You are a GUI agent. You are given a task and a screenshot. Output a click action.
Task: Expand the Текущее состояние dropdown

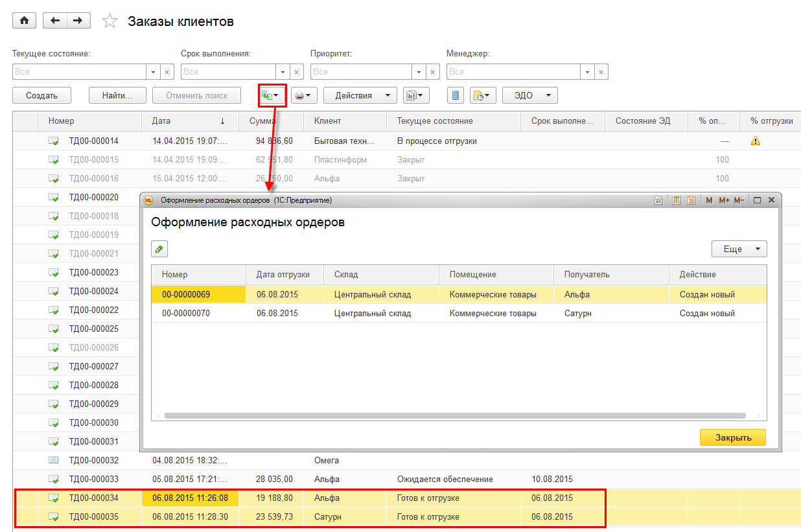point(154,71)
